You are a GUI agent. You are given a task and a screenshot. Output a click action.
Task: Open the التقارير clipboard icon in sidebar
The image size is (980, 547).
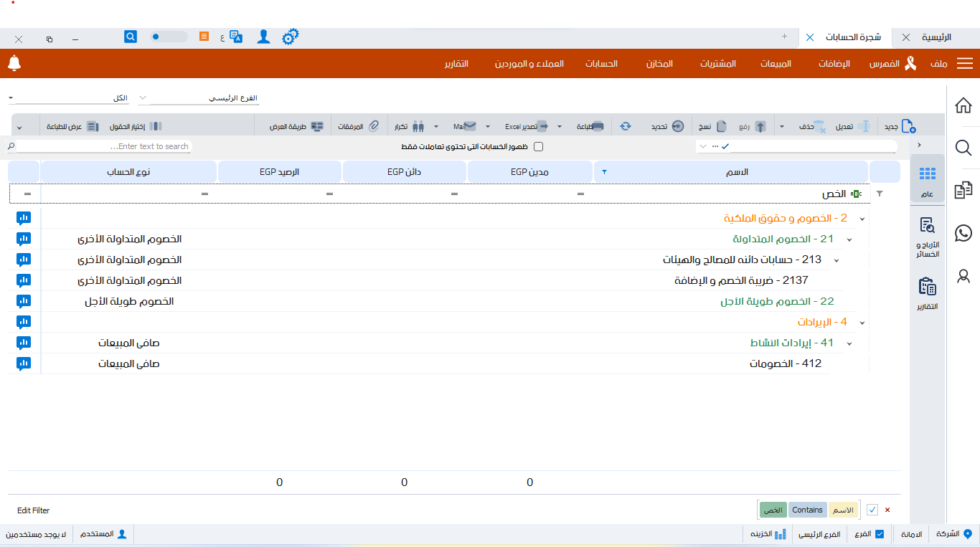click(927, 294)
